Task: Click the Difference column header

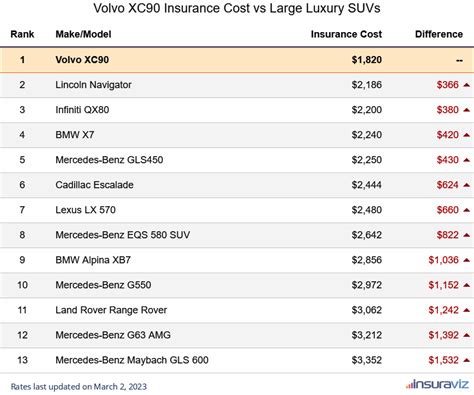Action: 439,34
